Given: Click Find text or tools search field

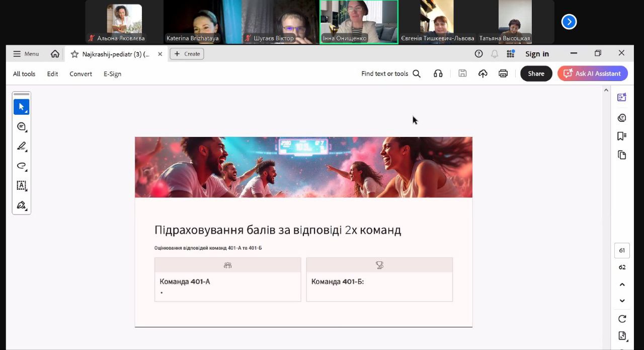Looking at the screenshot, I should (390, 74).
